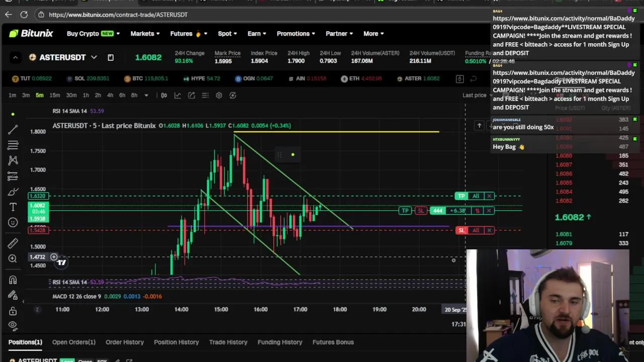Click the browser address bar URL

pos(118,15)
